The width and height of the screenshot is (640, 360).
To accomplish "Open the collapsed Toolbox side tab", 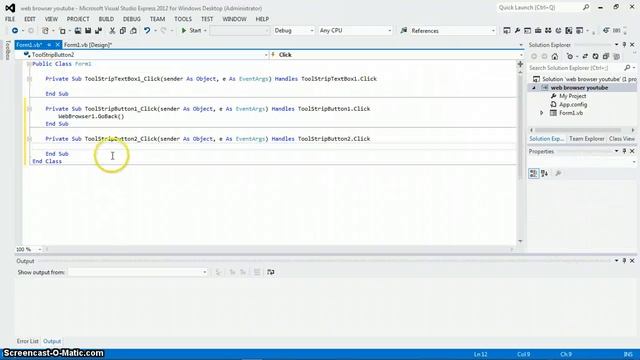I will point(7,51).
